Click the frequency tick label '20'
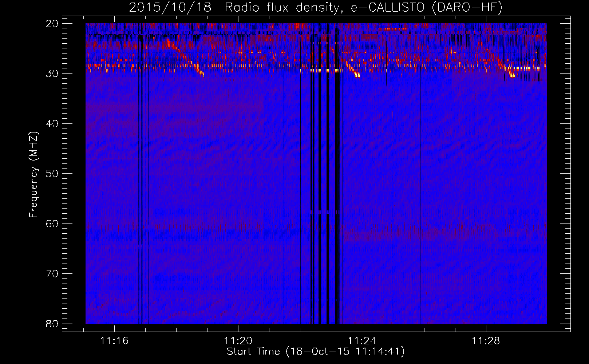 pyautogui.click(x=52, y=24)
